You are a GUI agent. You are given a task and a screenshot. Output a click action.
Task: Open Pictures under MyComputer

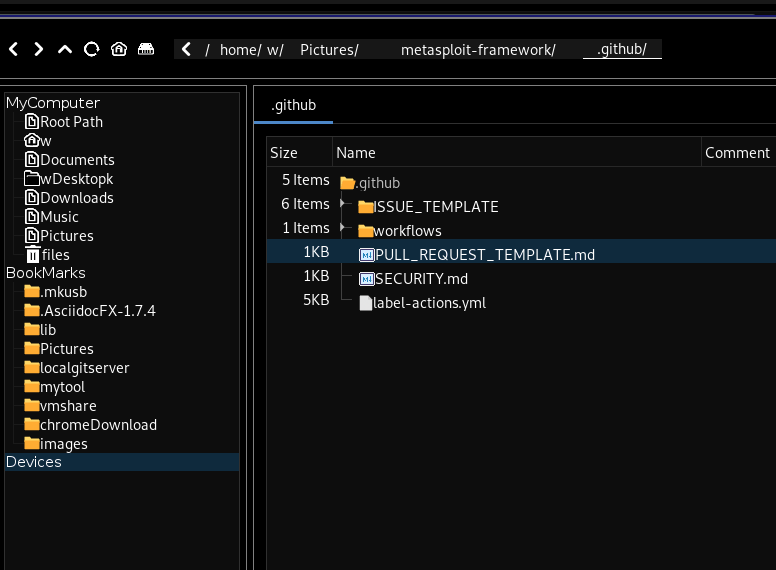(67, 236)
